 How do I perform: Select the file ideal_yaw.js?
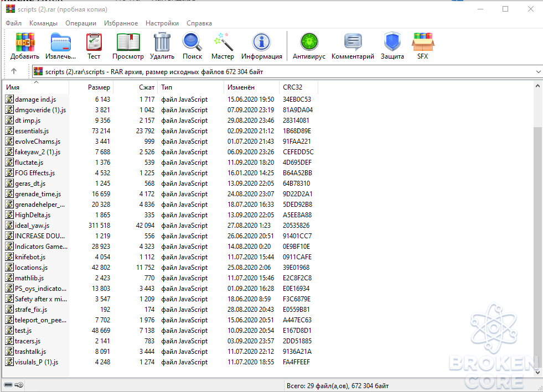[32, 226]
